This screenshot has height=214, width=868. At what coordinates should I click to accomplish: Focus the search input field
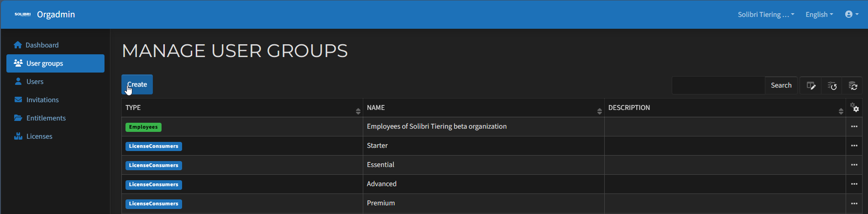pyautogui.click(x=718, y=85)
